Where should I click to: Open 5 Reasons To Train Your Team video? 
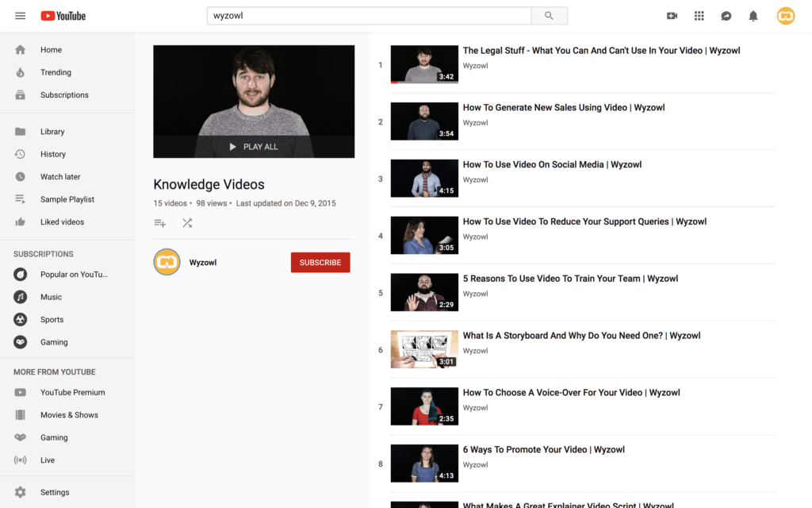coord(570,279)
